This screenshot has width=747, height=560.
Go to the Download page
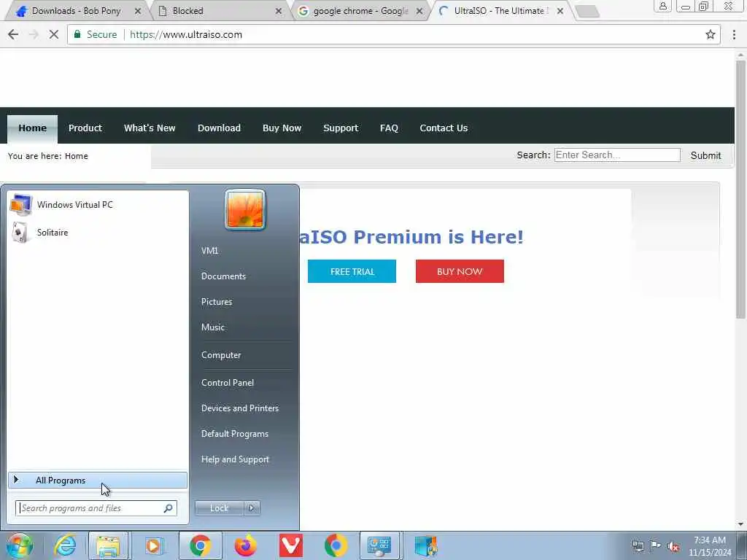click(219, 128)
